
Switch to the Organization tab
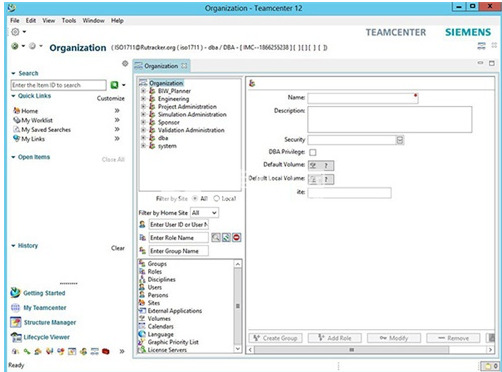161,66
